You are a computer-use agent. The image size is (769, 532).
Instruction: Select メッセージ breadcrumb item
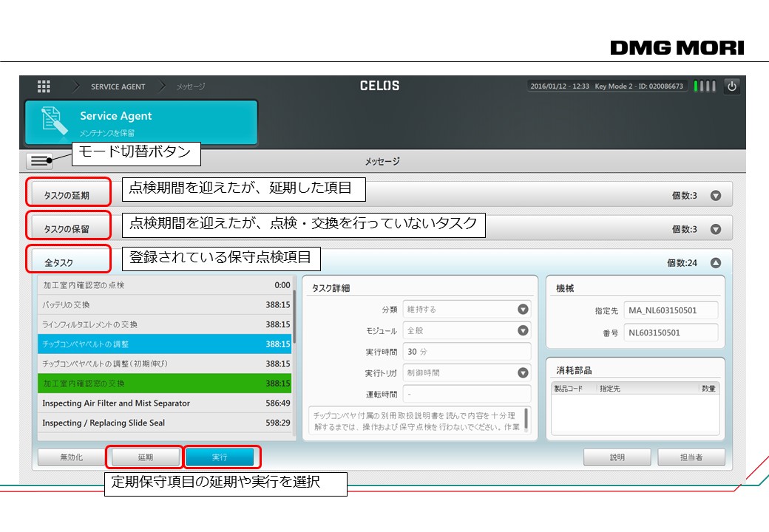(191, 86)
